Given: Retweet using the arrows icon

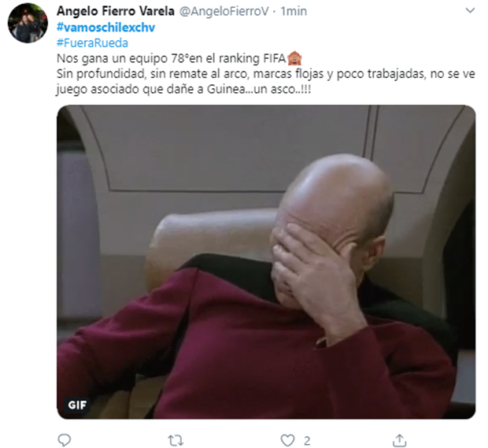Looking at the screenshot, I should click(176, 441).
